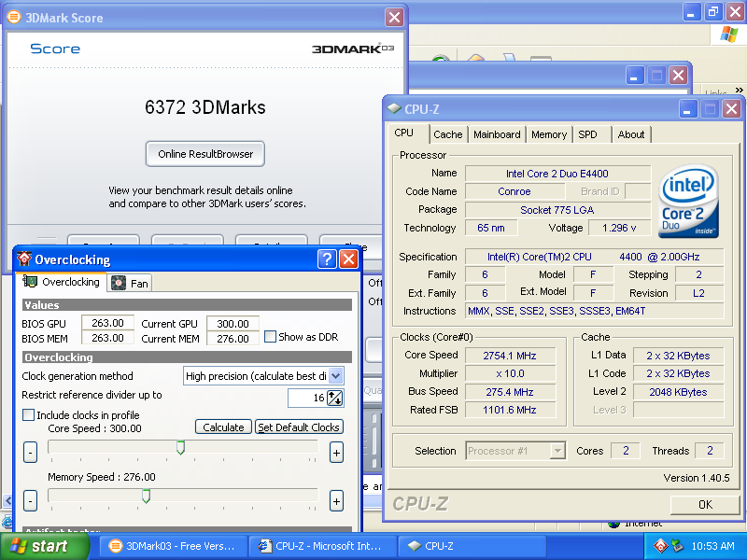Switch to the CPU-Z taskbar button
The height and width of the screenshot is (560, 747).
pos(472,546)
